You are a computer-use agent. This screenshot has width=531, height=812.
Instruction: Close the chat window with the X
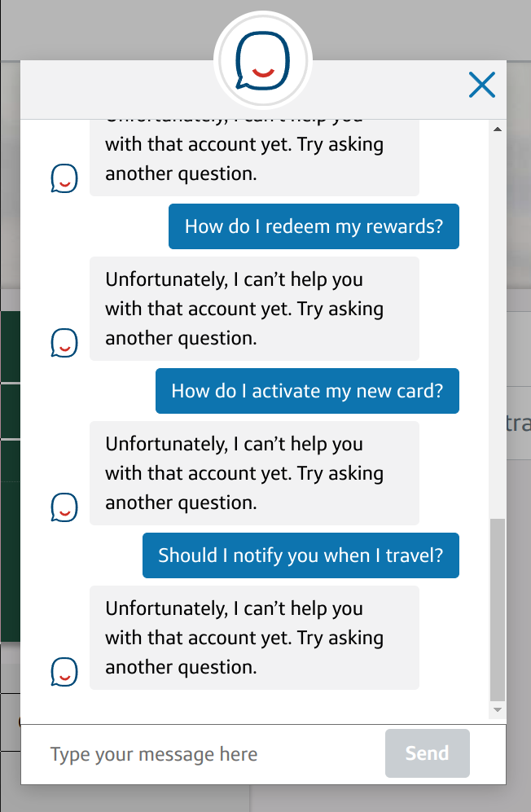click(482, 85)
